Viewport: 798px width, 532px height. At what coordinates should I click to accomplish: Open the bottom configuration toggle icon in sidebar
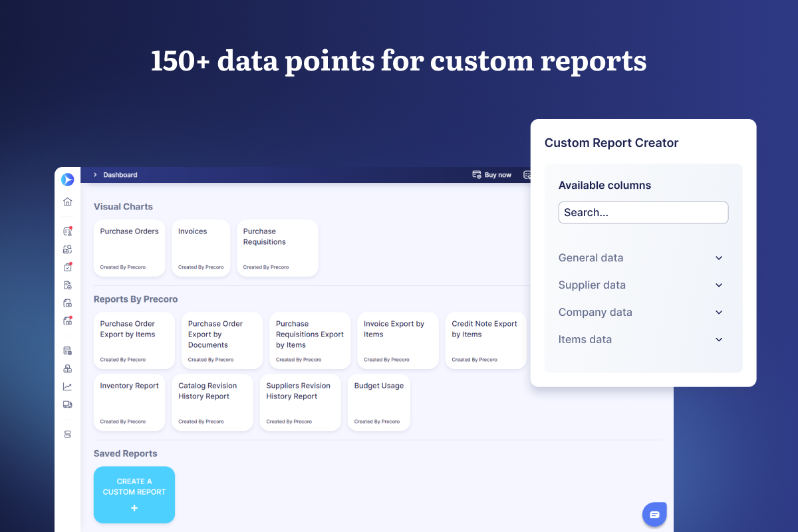click(x=67, y=434)
